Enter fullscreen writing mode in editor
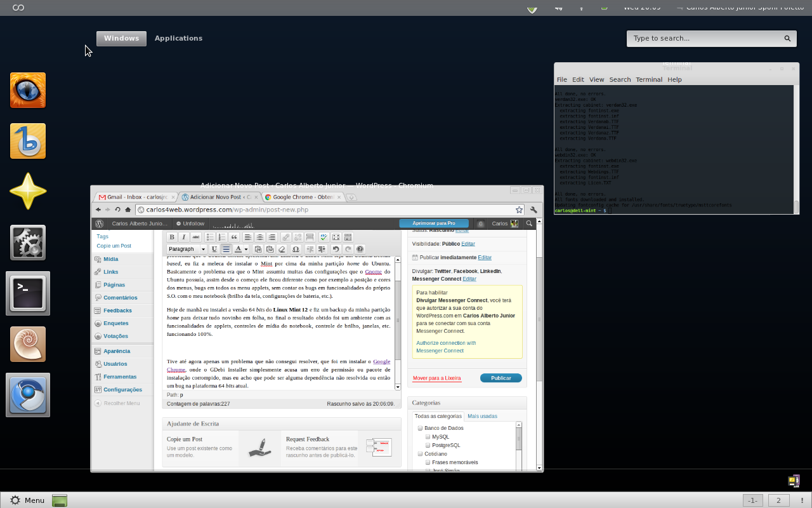Viewport: 812px width, 508px height. click(x=336, y=237)
